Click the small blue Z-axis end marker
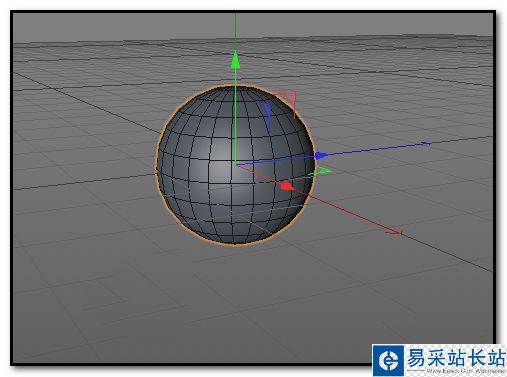The image size is (507, 377). (x=425, y=143)
